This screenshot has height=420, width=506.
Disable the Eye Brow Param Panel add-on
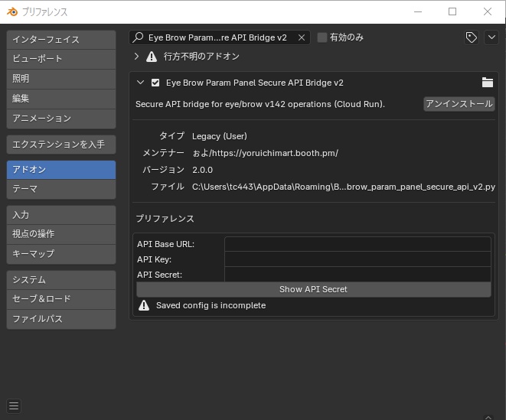tap(155, 83)
